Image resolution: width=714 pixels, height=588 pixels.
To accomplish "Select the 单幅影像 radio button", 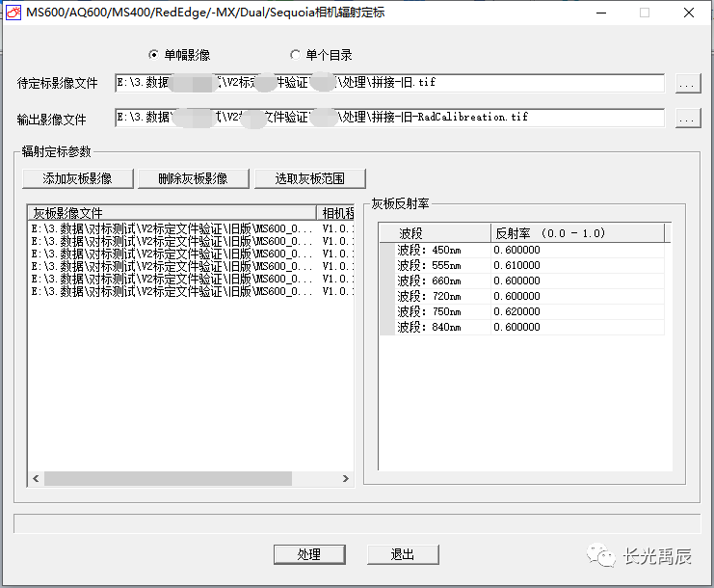I will [154, 55].
